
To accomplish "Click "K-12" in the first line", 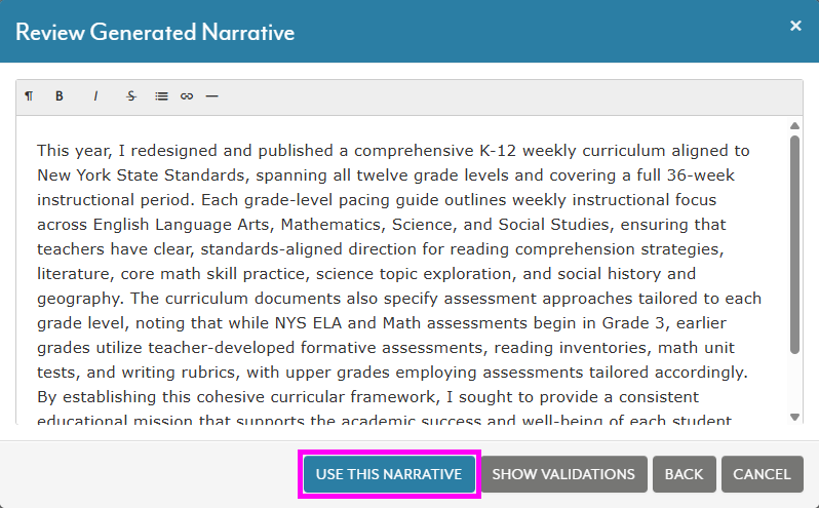I will tap(498, 151).
